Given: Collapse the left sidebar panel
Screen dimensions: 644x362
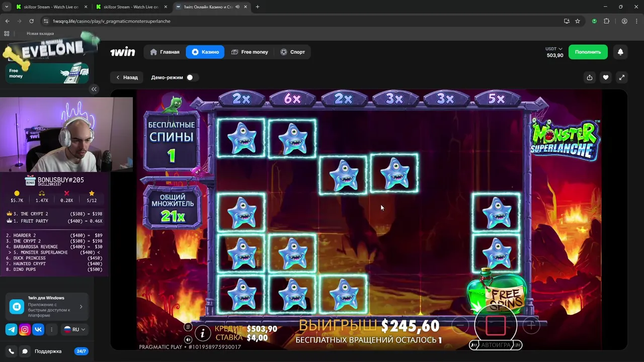Looking at the screenshot, I should point(94,89).
